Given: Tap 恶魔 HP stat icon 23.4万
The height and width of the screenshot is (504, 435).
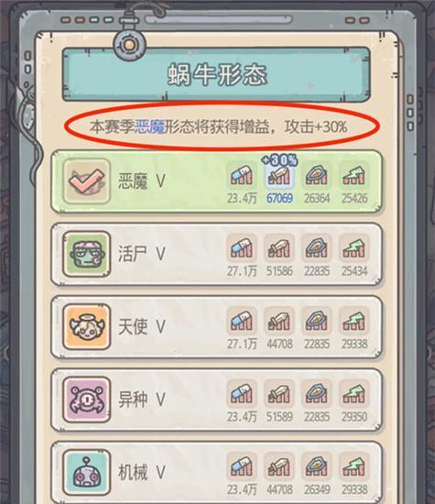Looking at the screenshot, I should click(x=242, y=175).
